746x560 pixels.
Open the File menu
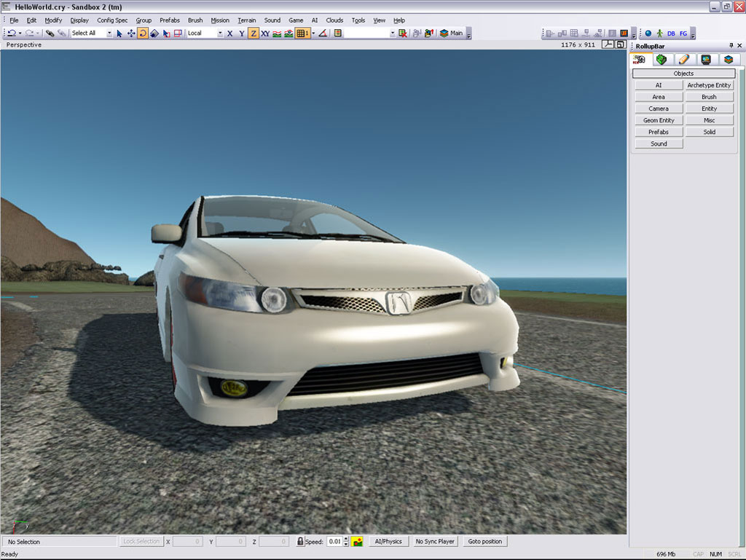pyautogui.click(x=14, y=20)
